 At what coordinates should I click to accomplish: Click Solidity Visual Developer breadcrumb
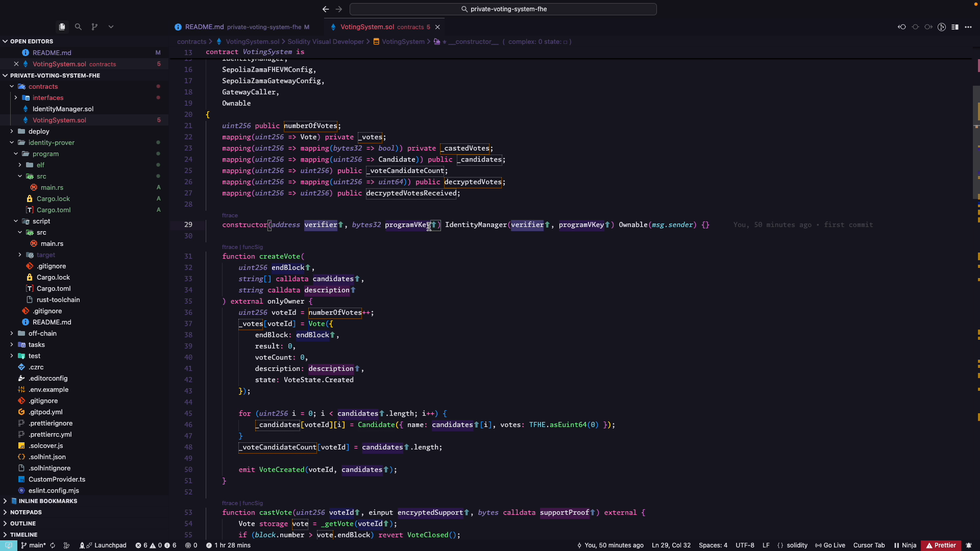tap(326, 42)
